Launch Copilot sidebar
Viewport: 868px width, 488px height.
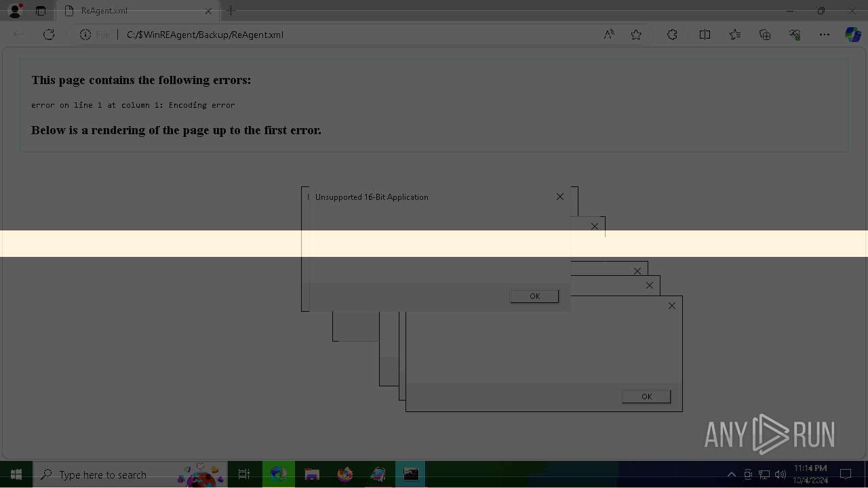pos(853,35)
